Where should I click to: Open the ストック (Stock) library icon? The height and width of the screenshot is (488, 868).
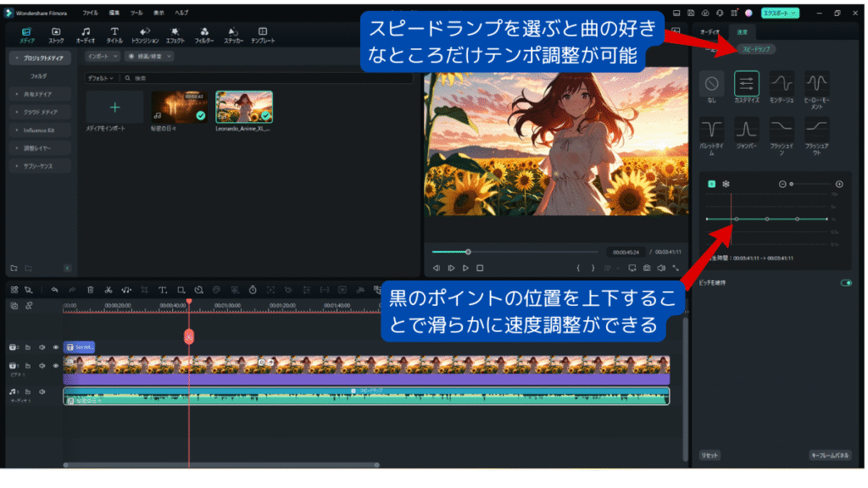(56, 36)
